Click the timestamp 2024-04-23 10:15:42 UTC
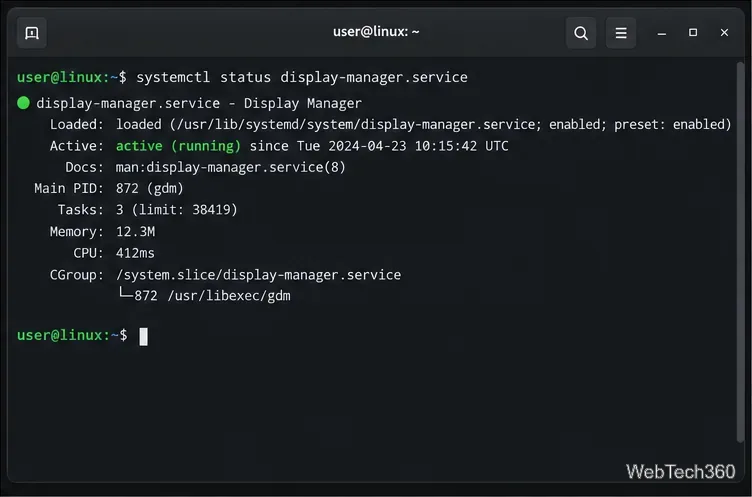 tap(418, 146)
